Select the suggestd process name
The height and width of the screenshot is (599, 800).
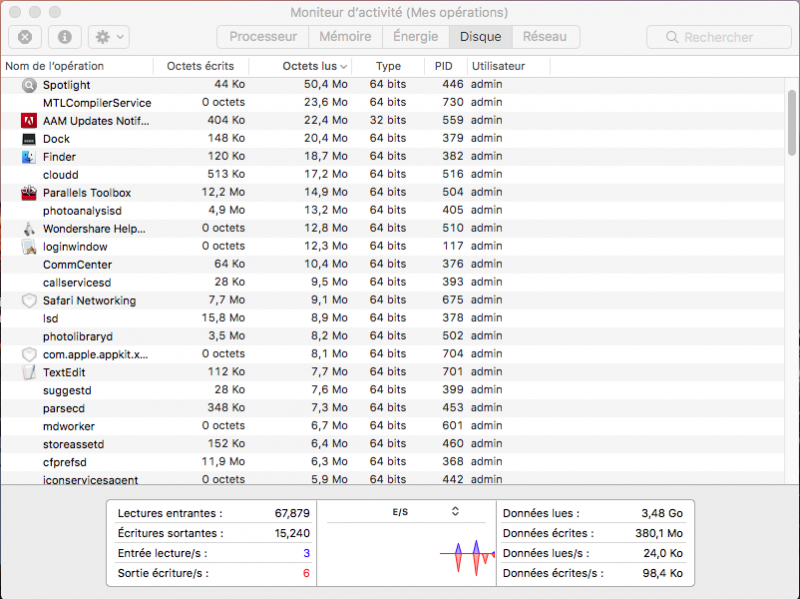point(67,390)
